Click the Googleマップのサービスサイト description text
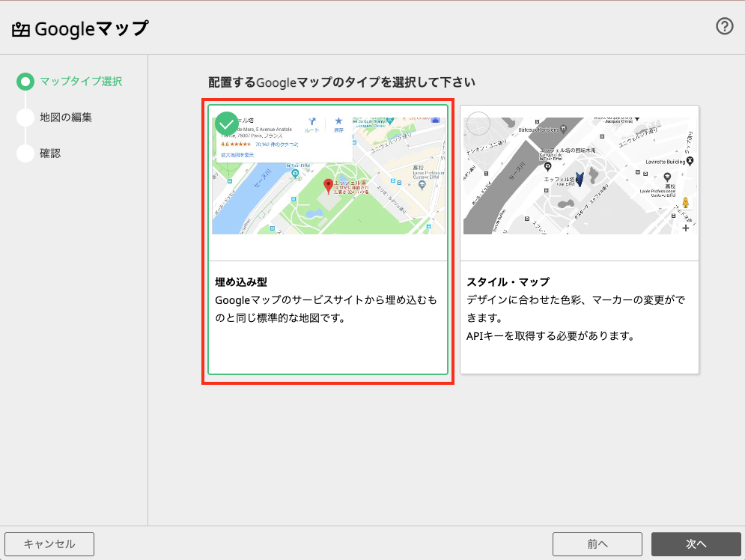745x560 pixels. [x=326, y=308]
